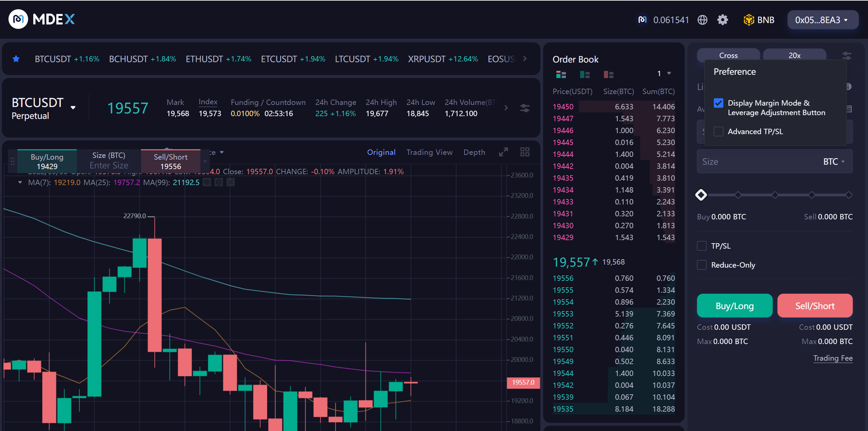Open the language globe icon
Screen dimensions: 868x431
click(702, 20)
